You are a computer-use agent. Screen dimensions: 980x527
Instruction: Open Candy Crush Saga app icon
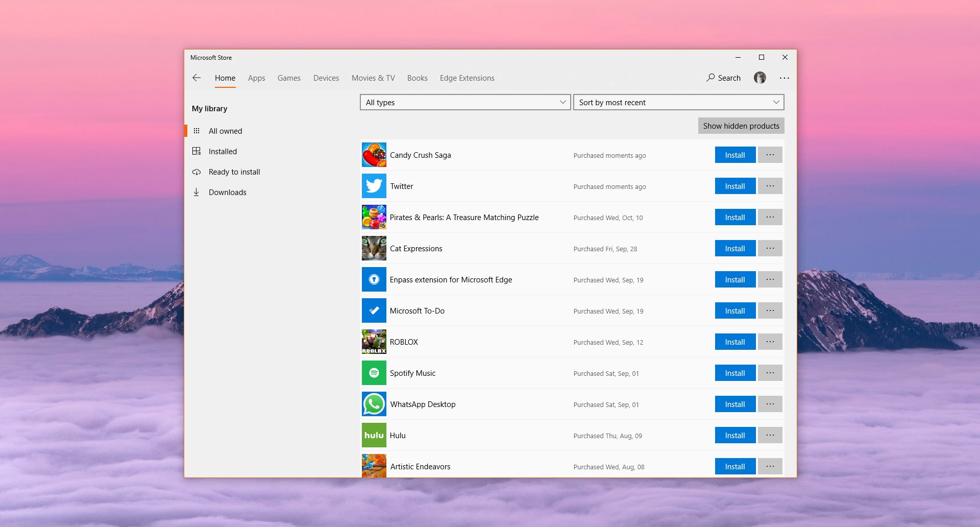point(374,155)
